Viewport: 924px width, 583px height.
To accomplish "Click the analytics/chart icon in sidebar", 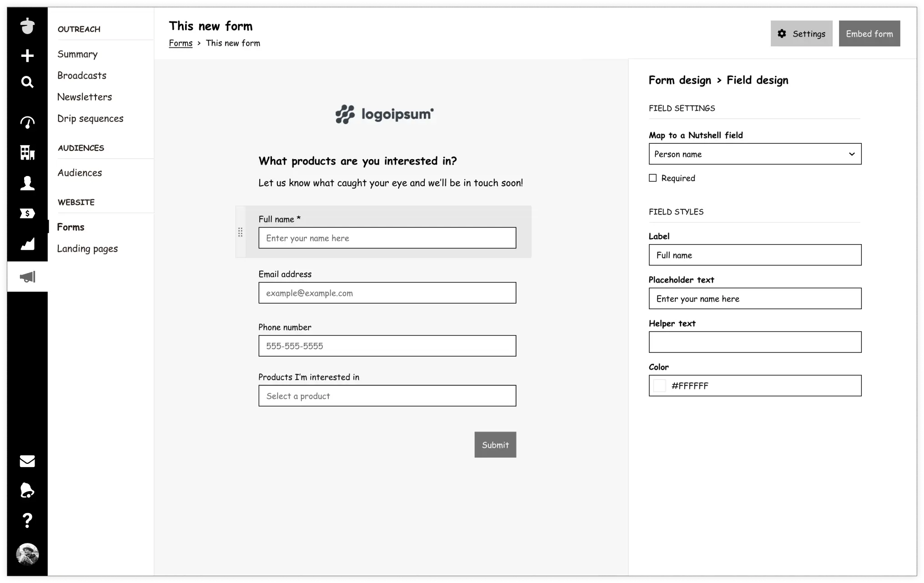I will tap(27, 244).
